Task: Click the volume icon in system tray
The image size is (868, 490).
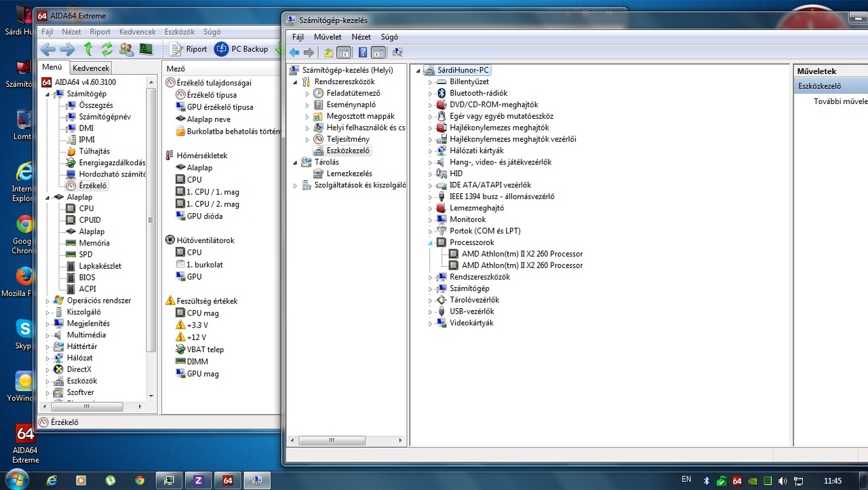Action: tap(783, 480)
